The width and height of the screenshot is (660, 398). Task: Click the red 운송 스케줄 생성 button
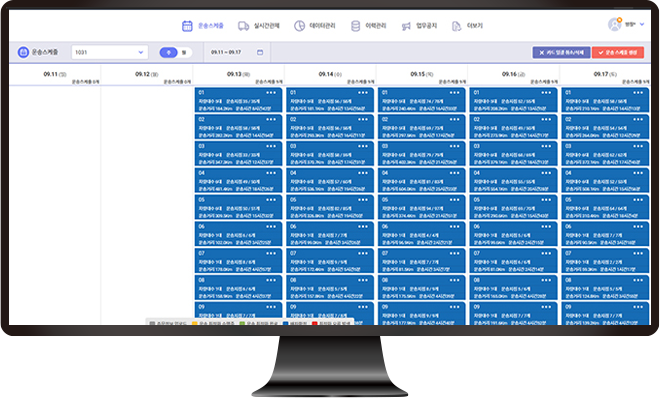pyautogui.click(x=618, y=53)
